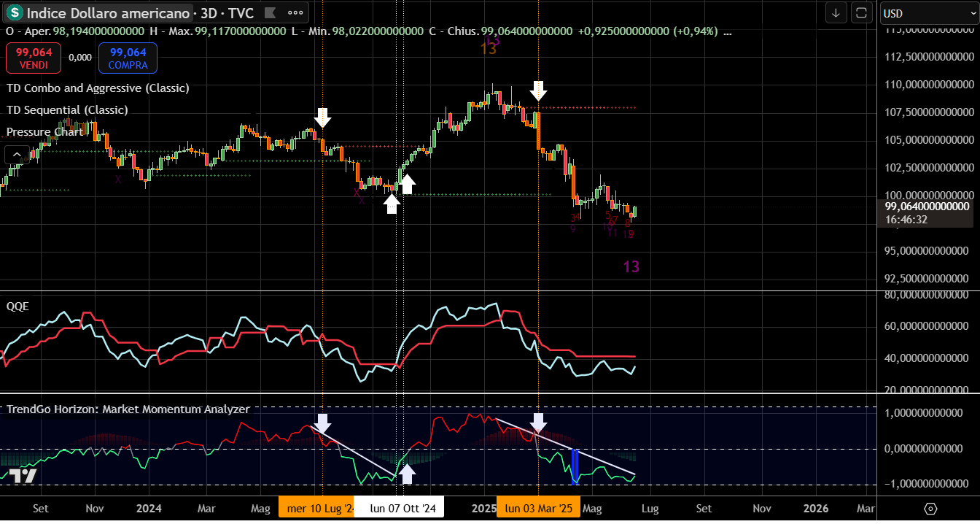
Task: Select the TD Sequential (Classic) indicator label
Action: tap(67, 110)
